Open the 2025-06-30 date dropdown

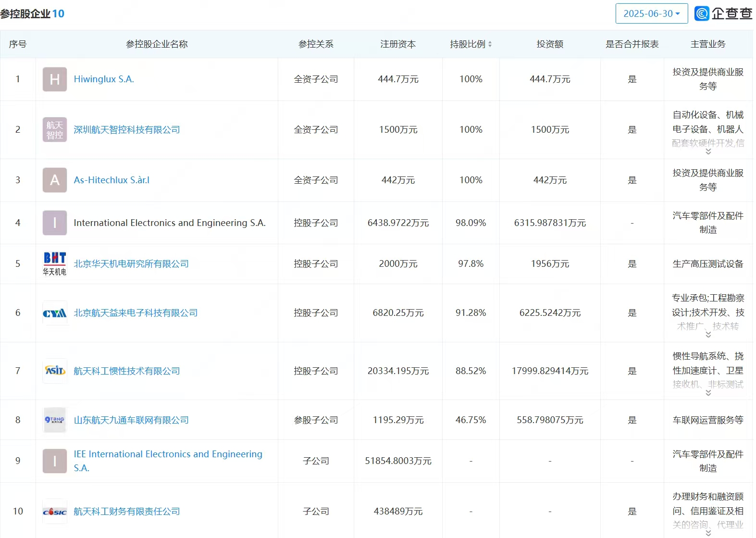[x=651, y=13]
